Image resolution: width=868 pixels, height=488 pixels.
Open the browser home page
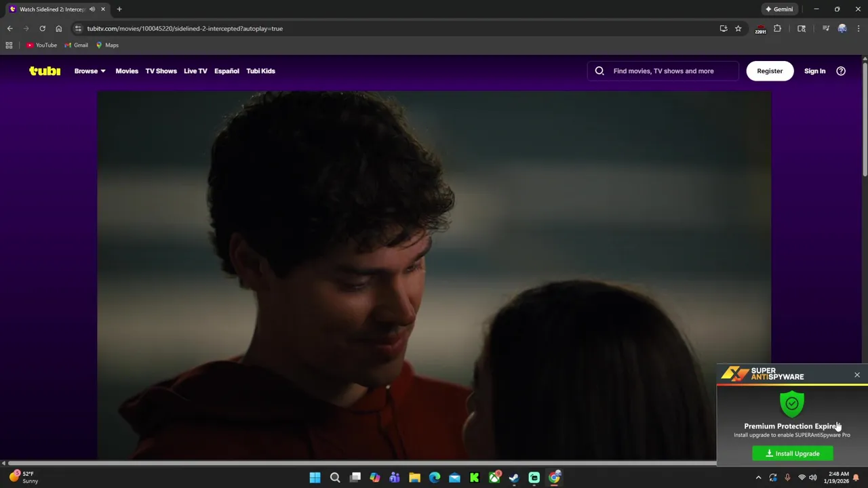tap(58, 28)
